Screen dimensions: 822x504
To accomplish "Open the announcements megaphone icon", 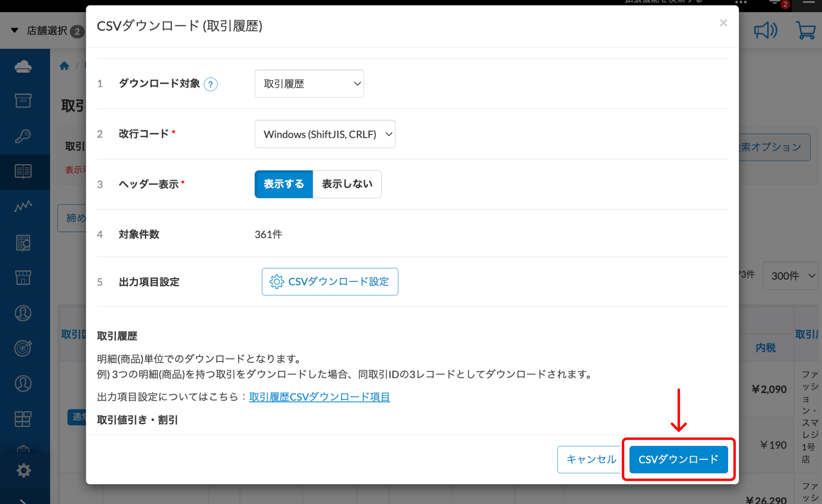I will click(x=765, y=30).
